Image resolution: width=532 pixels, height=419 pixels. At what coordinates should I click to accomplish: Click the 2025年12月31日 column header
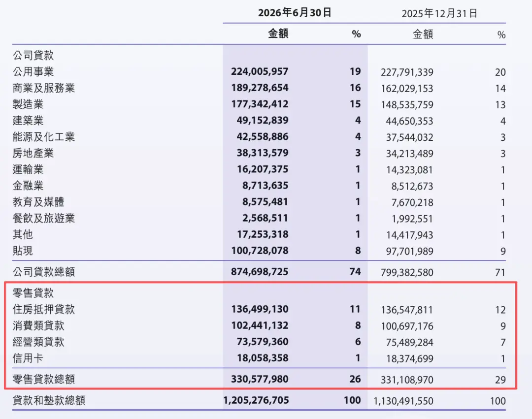pyautogui.click(x=439, y=14)
